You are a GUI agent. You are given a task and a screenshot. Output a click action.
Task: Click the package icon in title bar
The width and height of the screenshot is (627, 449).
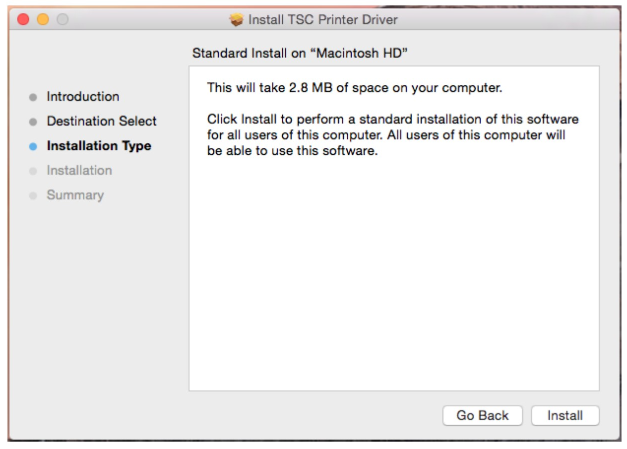pyautogui.click(x=237, y=19)
